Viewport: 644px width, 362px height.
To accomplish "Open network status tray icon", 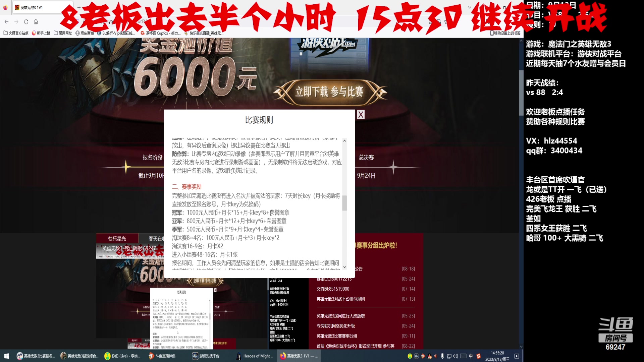I will (449, 356).
